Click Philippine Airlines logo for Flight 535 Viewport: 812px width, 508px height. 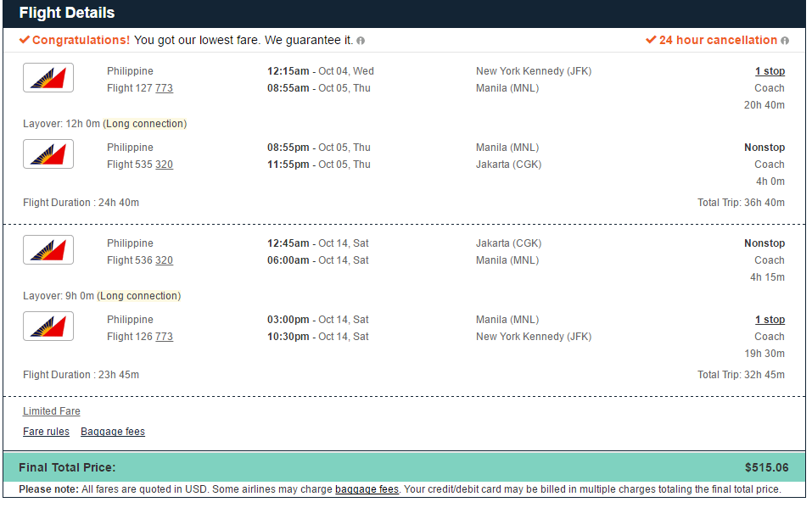[x=48, y=154]
